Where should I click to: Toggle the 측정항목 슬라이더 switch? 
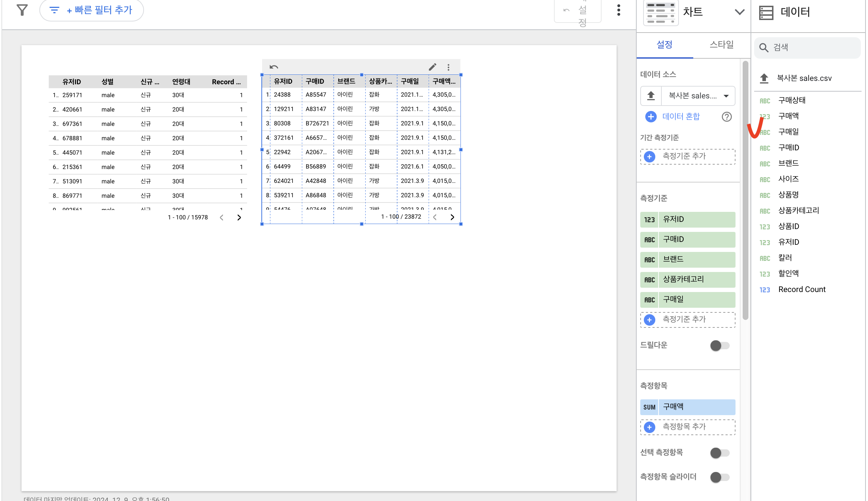[x=720, y=477]
